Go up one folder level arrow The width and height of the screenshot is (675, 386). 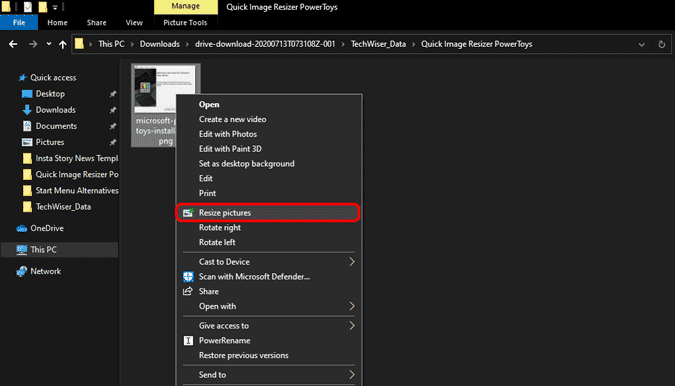click(x=63, y=44)
